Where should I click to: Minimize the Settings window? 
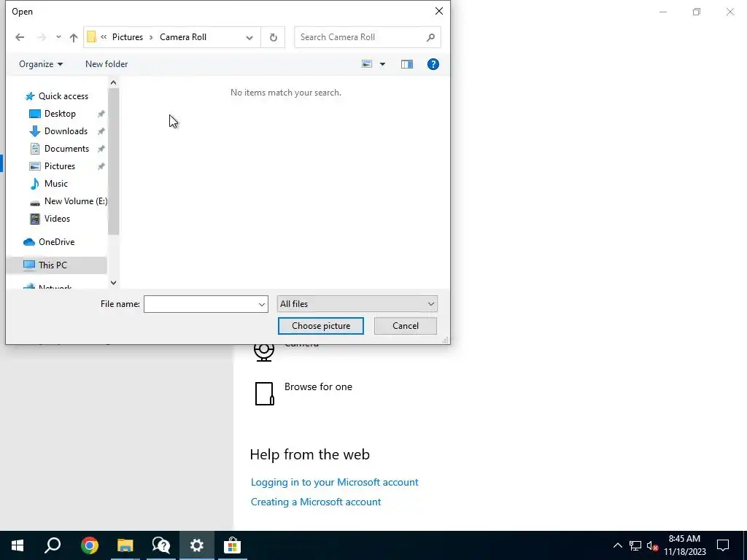663,12
